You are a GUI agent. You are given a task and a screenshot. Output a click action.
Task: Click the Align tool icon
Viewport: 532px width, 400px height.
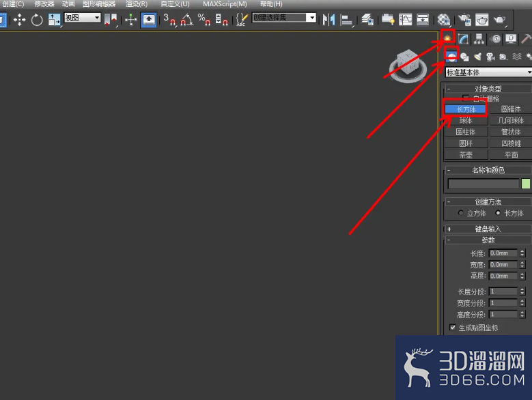(346, 20)
